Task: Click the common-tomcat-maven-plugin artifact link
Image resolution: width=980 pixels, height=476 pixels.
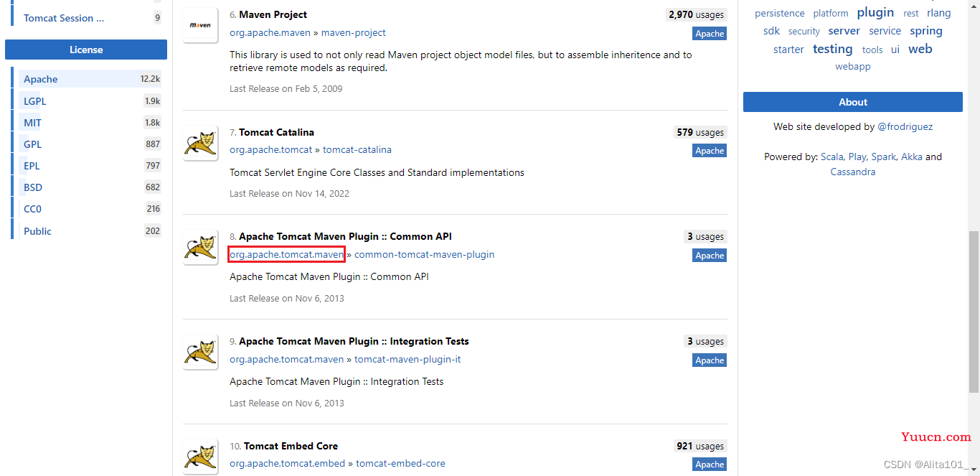Action: [424, 254]
